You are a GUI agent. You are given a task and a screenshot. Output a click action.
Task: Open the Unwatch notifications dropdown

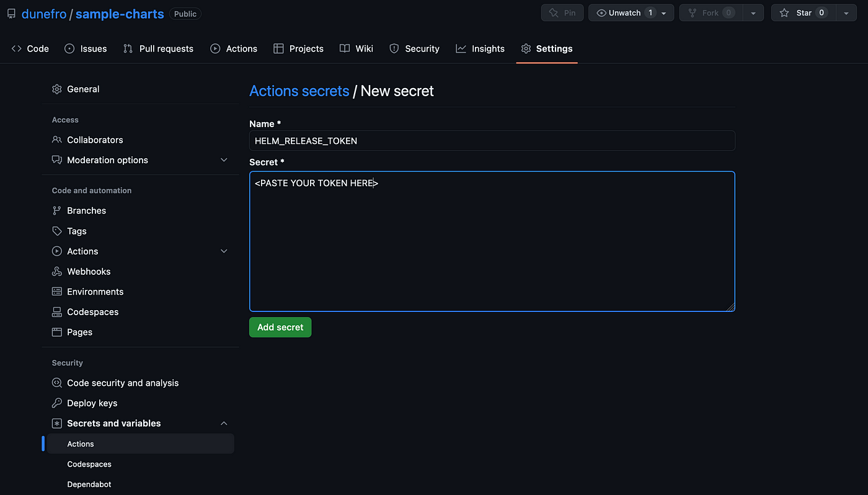(x=664, y=13)
